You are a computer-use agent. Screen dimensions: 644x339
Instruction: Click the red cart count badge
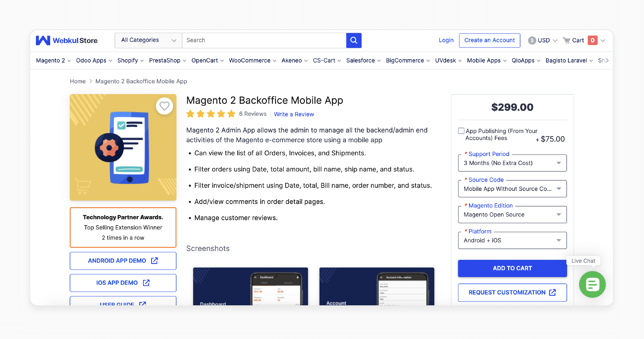(x=592, y=40)
